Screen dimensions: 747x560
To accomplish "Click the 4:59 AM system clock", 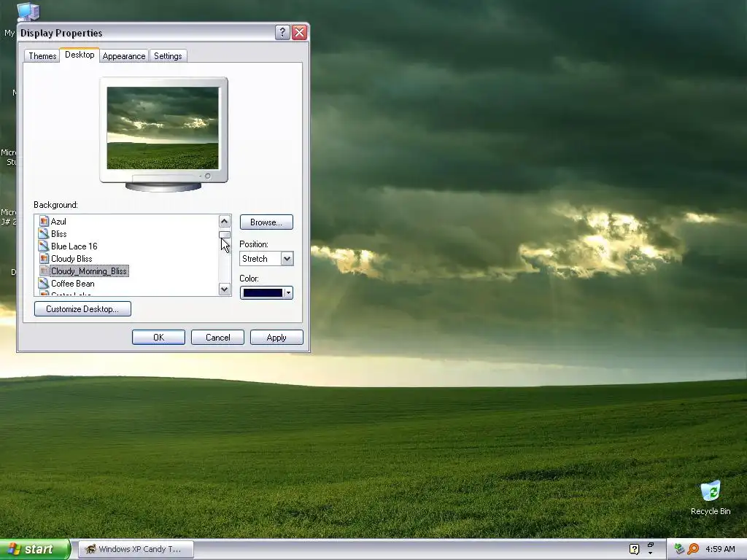I will tap(720, 549).
